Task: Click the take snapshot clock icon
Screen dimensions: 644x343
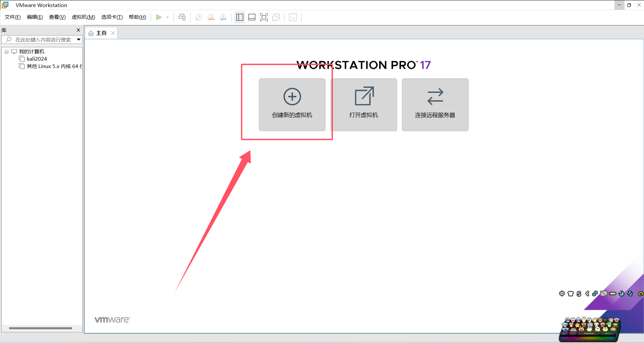Action: tap(199, 17)
